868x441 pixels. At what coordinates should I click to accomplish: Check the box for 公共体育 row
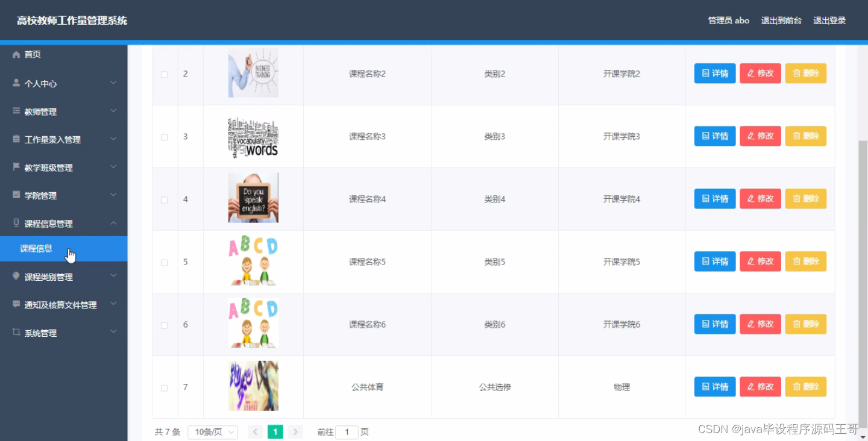164,387
